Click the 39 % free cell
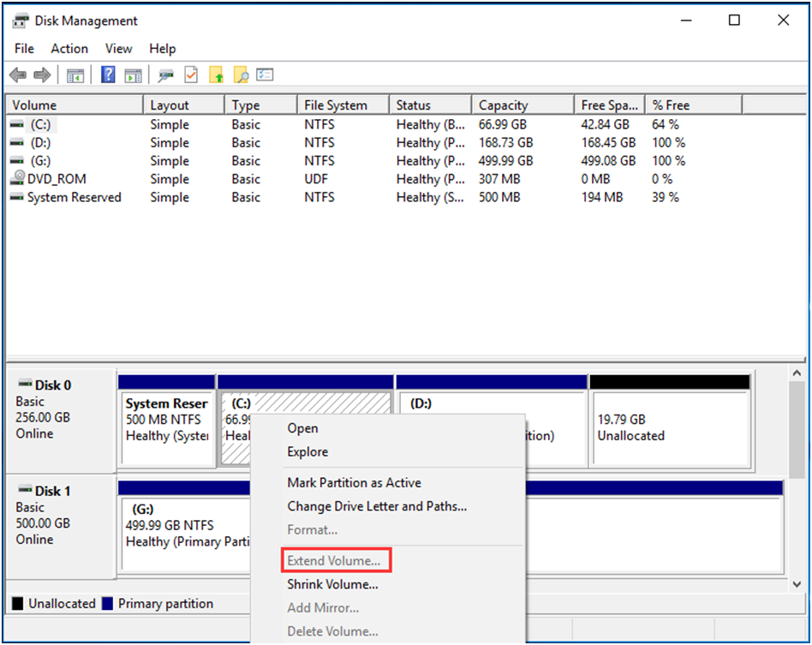 point(665,197)
